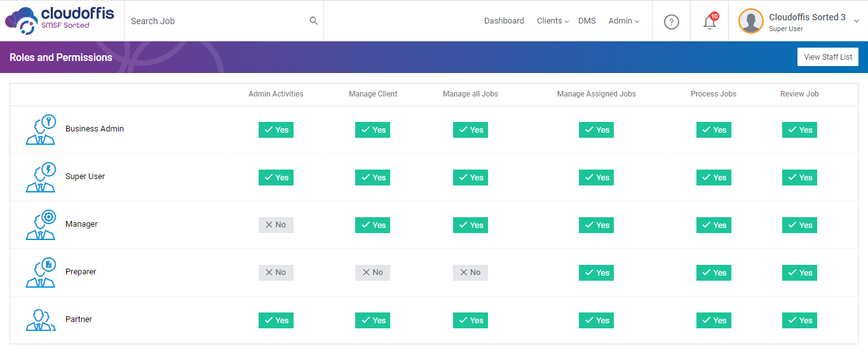
Task: Toggle Super User Manage Client Yes
Action: pyautogui.click(x=372, y=177)
